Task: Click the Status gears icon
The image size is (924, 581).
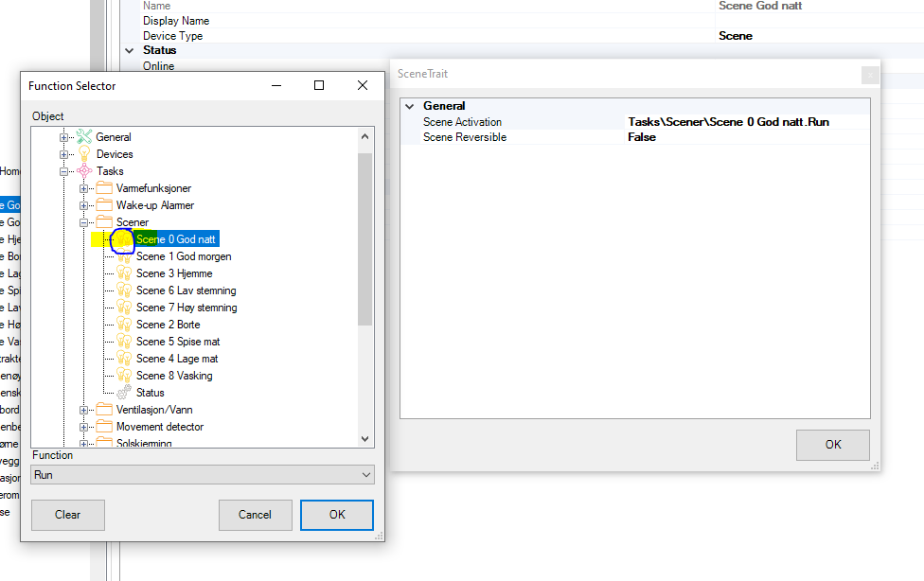Action: click(124, 393)
